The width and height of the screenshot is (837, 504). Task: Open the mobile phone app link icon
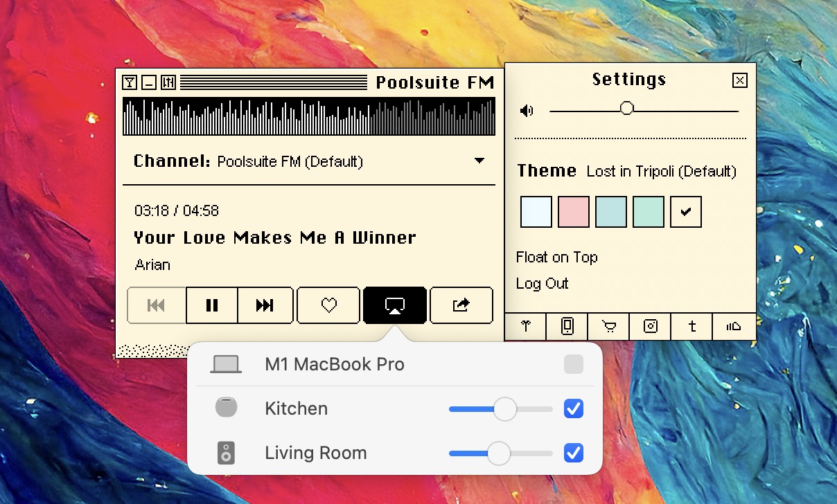point(567,326)
